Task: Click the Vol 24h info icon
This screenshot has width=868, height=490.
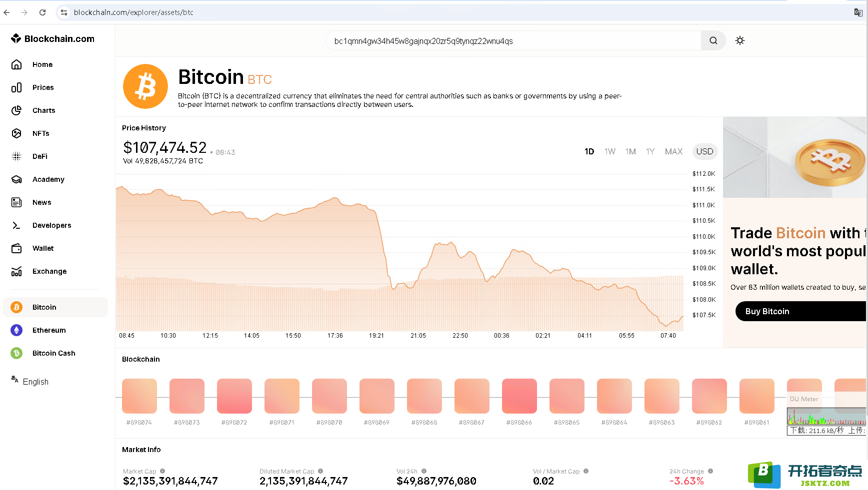Action: pyautogui.click(x=424, y=471)
